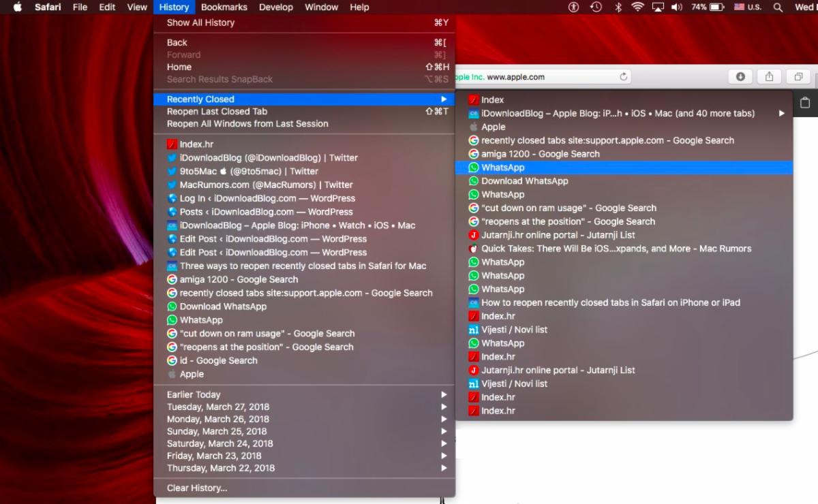This screenshot has width=818, height=504.
Task: Open Index item atop Recently Closed submenu
Action: tap(624, 99)
